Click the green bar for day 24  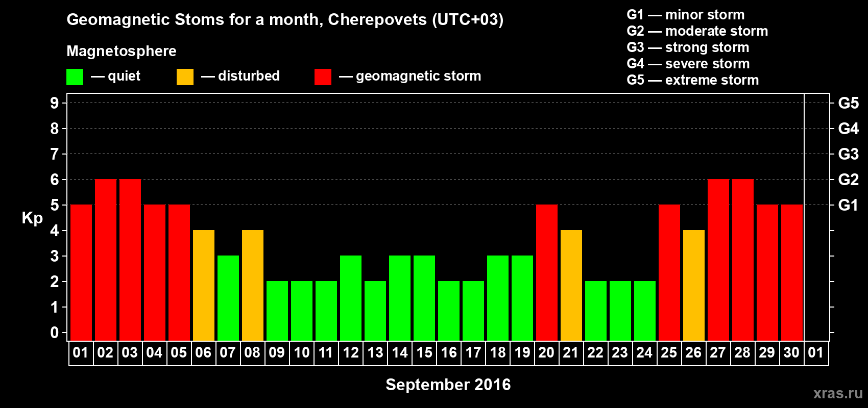[645, 311]
